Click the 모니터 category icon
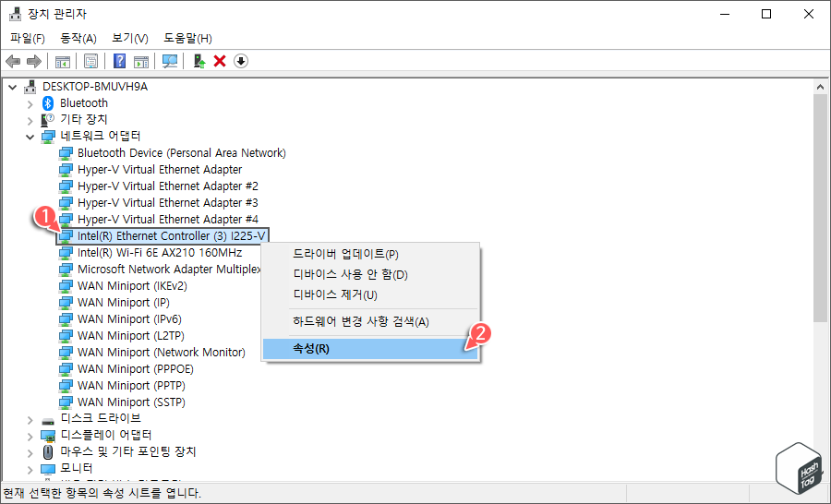Viewport: 831px width, 504px height. pyautogui.click(x=48, y=469)
